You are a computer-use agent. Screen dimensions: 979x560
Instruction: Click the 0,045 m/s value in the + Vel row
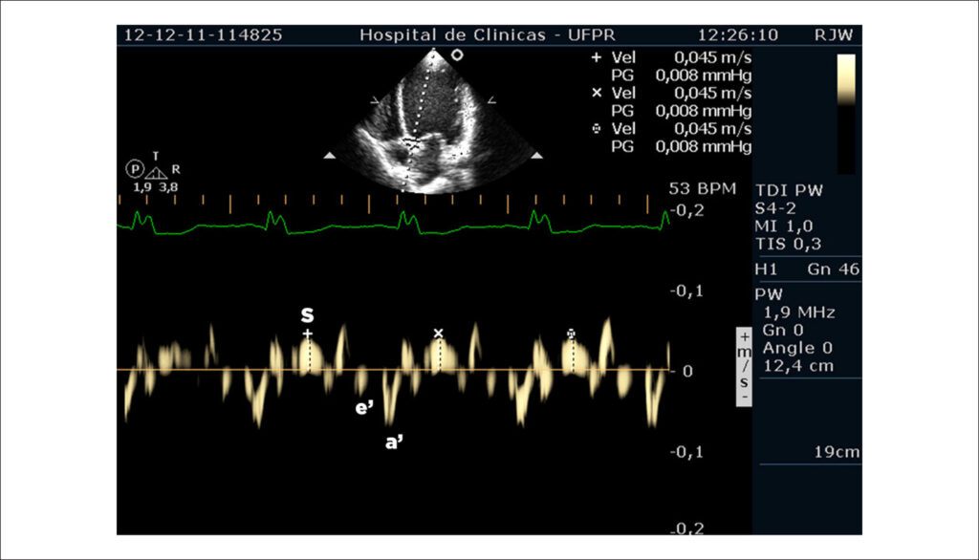(713, 57)
